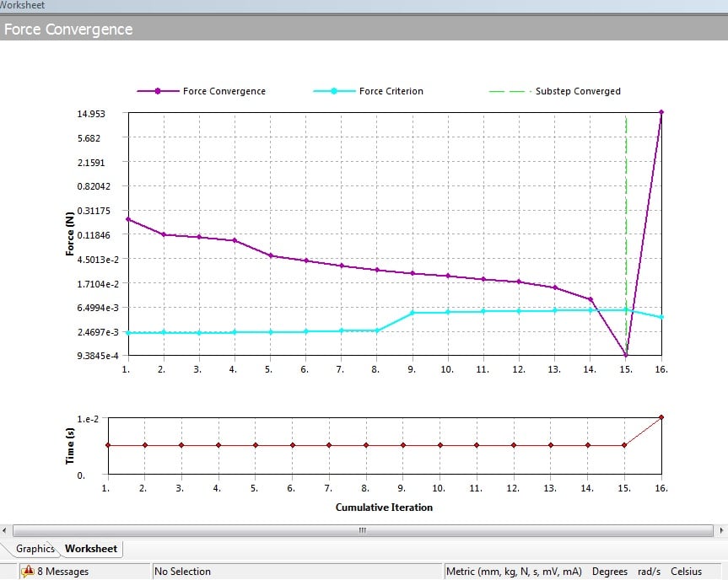Image resolution: width=728 pixels, height=580 pixels.
Task: Click the 9.3845e-4 force axis value
Action: [x=98, y=356]
